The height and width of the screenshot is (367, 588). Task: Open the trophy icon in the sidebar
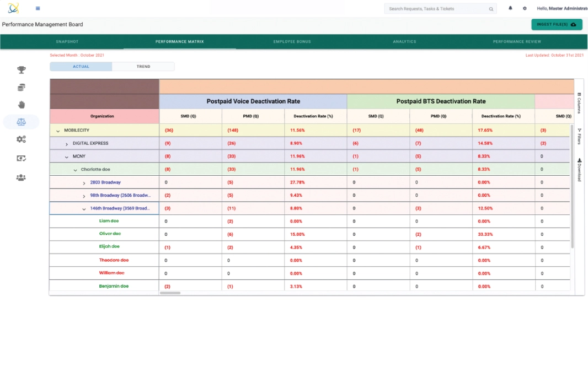tap(22, 70)
